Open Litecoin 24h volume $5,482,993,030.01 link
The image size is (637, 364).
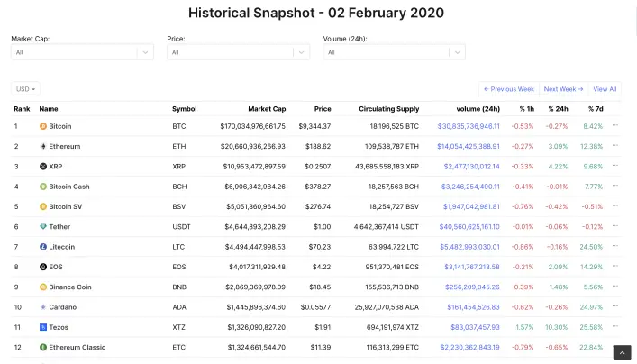point(470,247)
